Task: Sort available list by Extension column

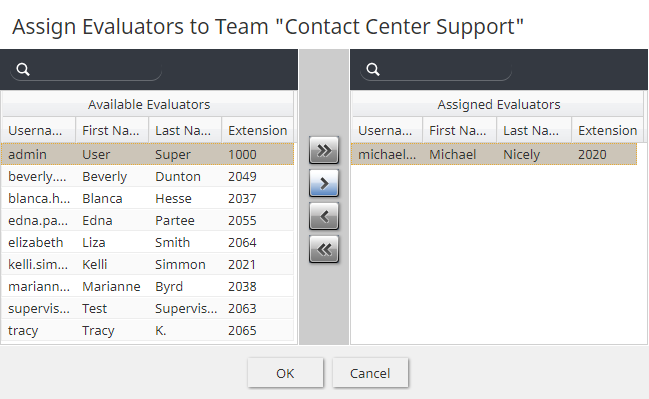Action: pyautogui.click(x=257, y=130)
